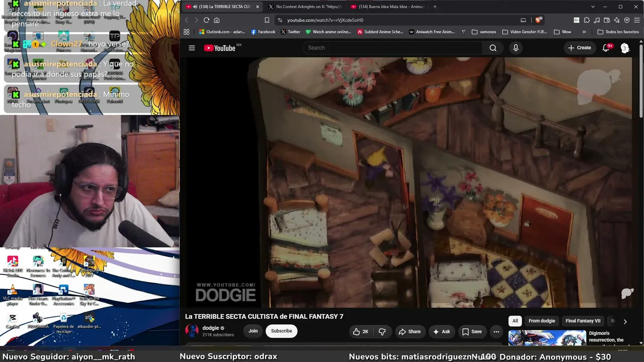Subscribe to the dodgie channel
The height and width of the screenshot is (362, 644).
pos(282,331)
